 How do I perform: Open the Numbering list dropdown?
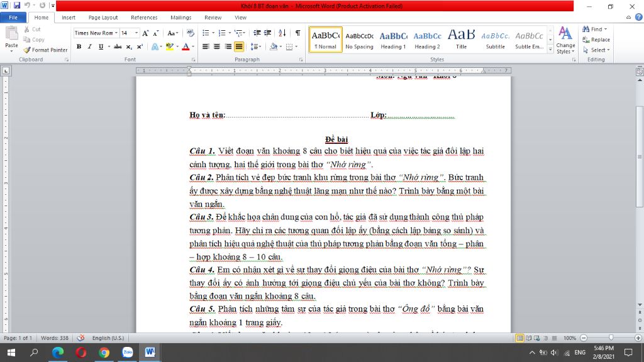pyautogui.click(x=229, y=33)
